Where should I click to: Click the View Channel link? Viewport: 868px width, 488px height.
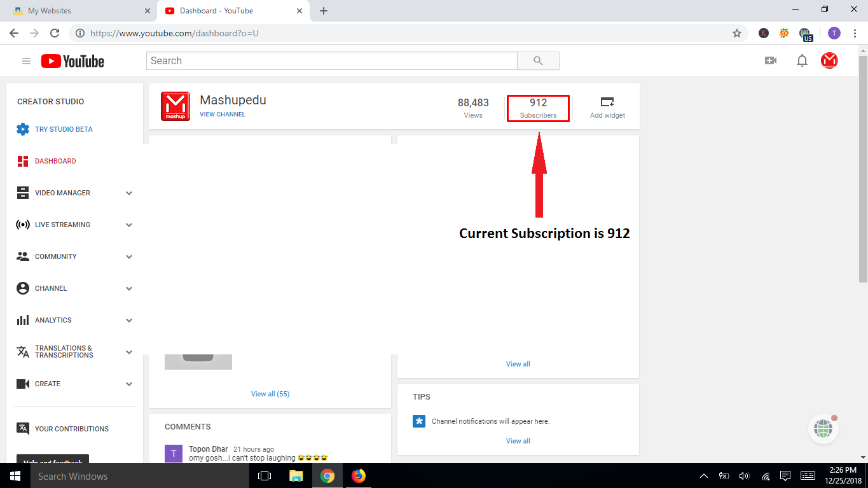222,115
